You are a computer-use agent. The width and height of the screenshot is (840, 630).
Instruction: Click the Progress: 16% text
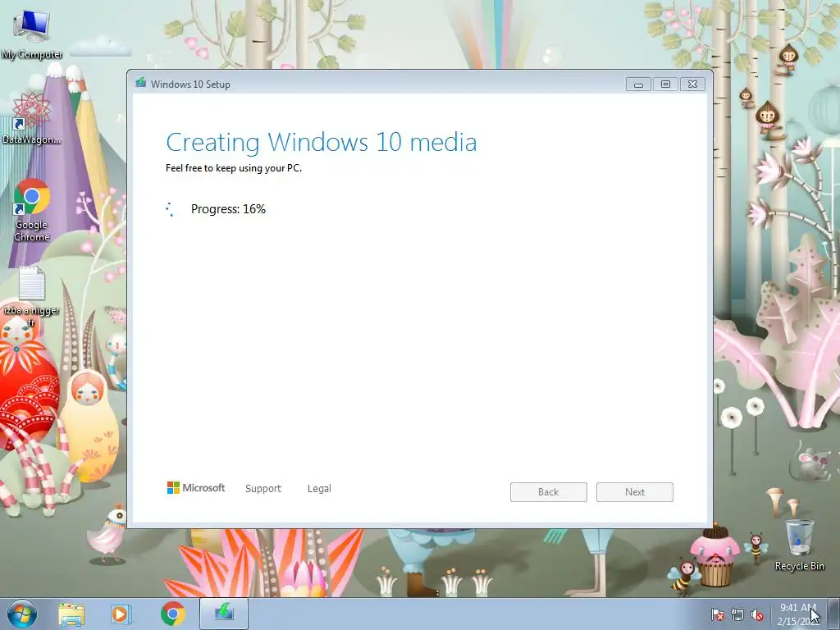(228, 209)
